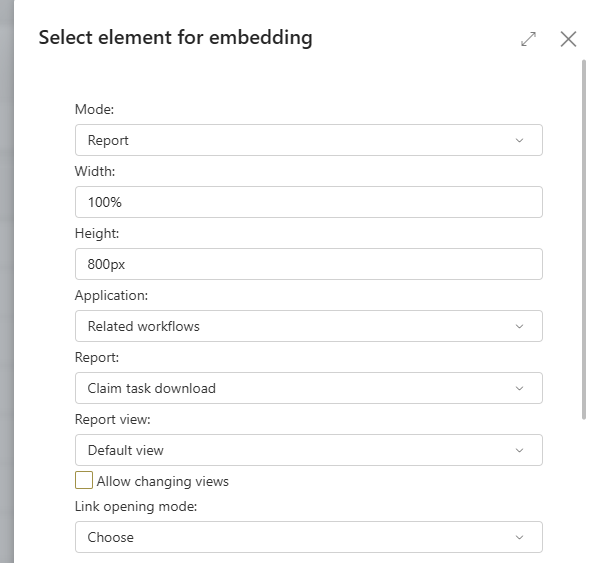Image resolution: width=609 pixels, height=563 pixels.
Task: Click the Allow changing views label text
Action: pyautogui.click(x=163, y=481)
